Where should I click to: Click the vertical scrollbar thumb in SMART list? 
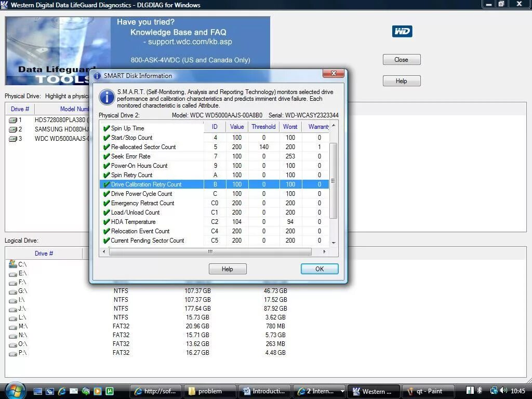333,181
